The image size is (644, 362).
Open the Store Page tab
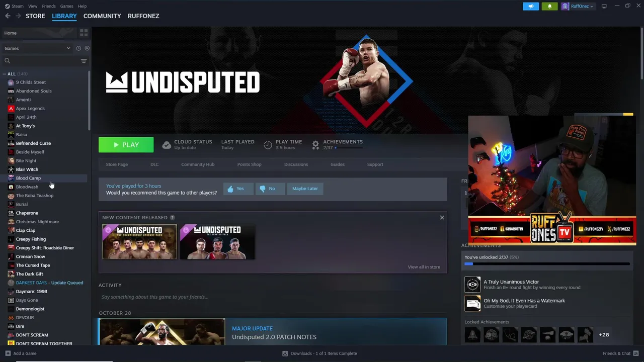(x=117, y=164)
